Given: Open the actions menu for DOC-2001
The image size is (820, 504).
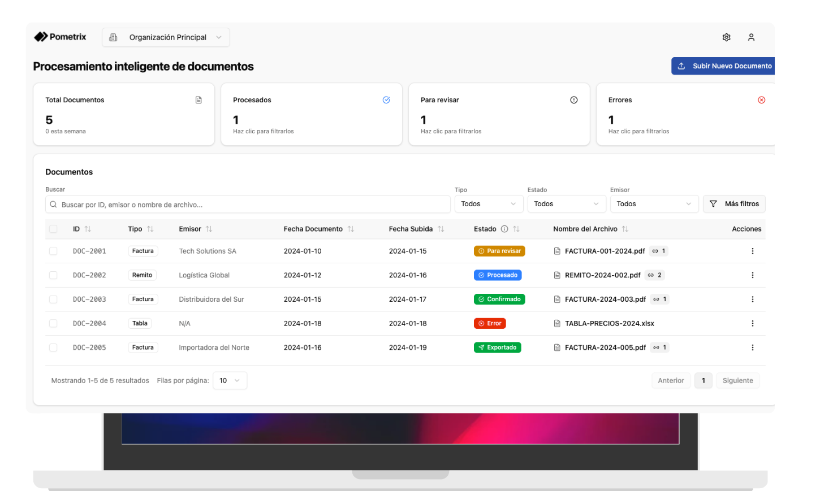Looking at the screenshot, I should point(752,251).
